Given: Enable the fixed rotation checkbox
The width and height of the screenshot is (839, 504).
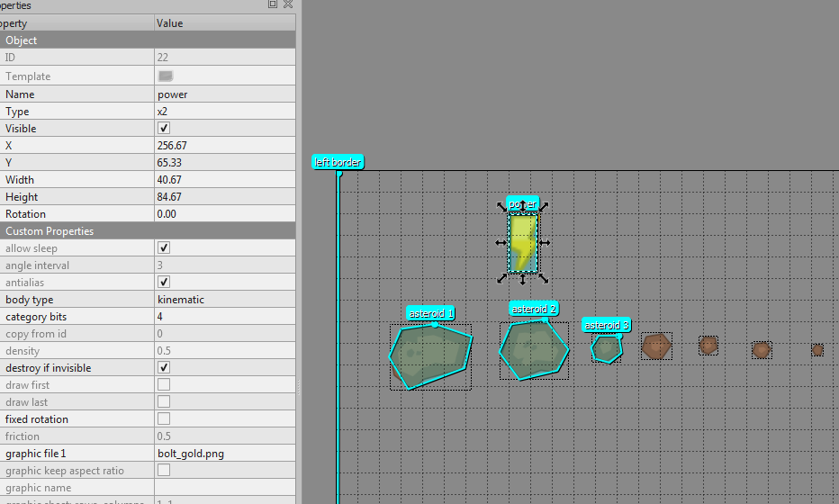Looking at the screenshot, I should pyautogui.click(x=164, y=419).
